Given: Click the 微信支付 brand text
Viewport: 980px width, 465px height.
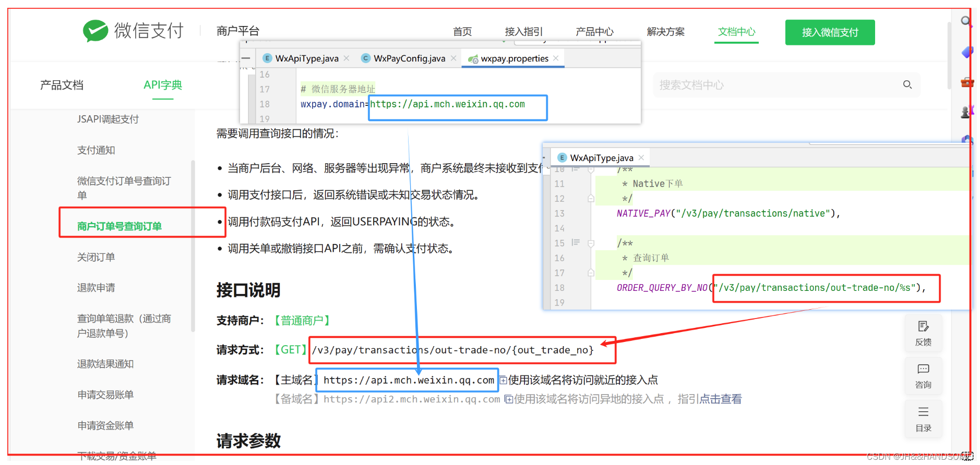Looking at the screenshot, I should pyautogui.click(x=149, y=31).
